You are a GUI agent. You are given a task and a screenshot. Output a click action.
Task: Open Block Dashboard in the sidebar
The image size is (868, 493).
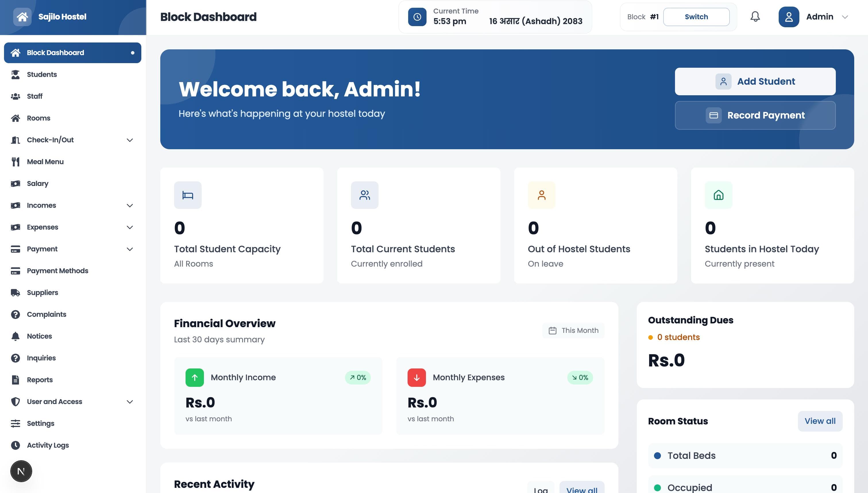click(x=72, y=53)
